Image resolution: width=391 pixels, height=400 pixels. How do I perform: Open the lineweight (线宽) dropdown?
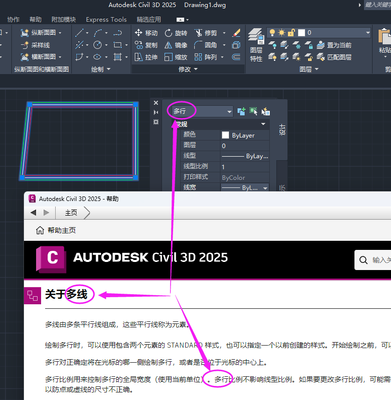(x=265, y=188)
